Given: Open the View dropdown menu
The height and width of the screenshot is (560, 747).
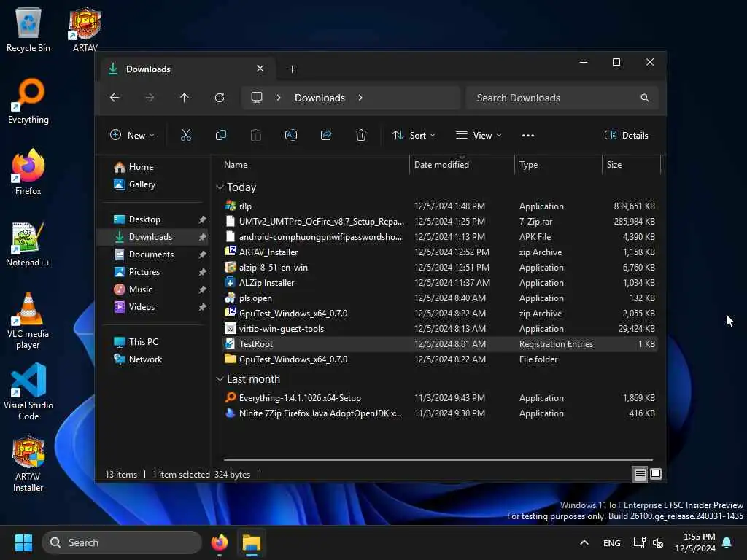Looking at the screenshot, I should click(479, 135).
